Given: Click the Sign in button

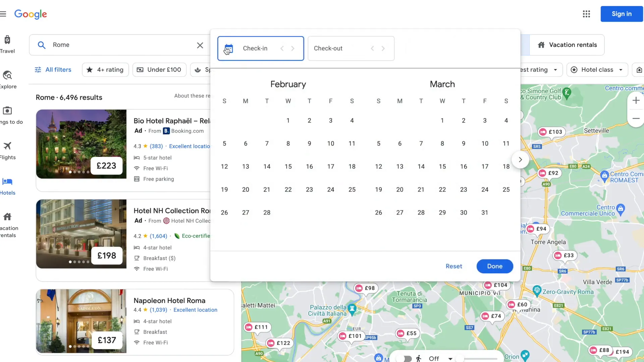Looking at the screenshot, I should pos(622,14).
